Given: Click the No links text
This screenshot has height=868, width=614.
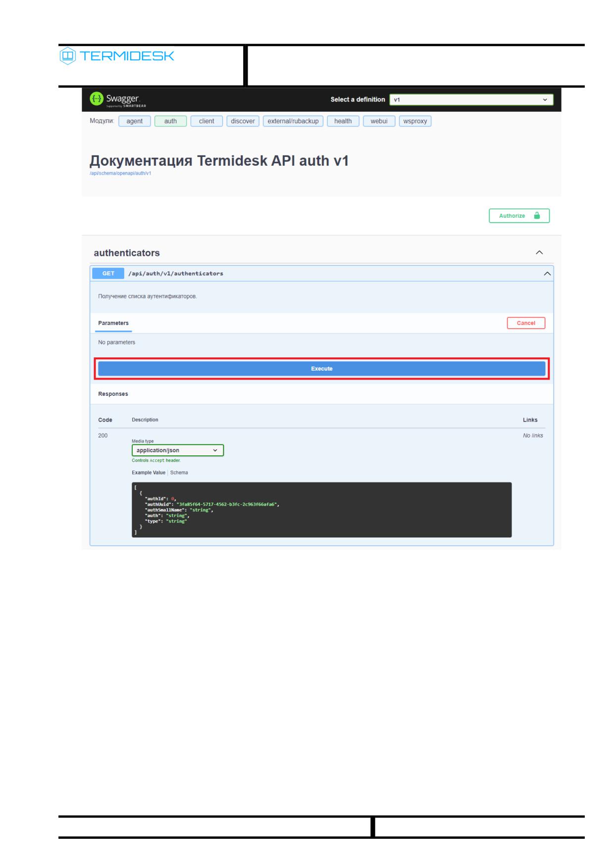Looking at the screenshot, I should [x=533, y=435].
